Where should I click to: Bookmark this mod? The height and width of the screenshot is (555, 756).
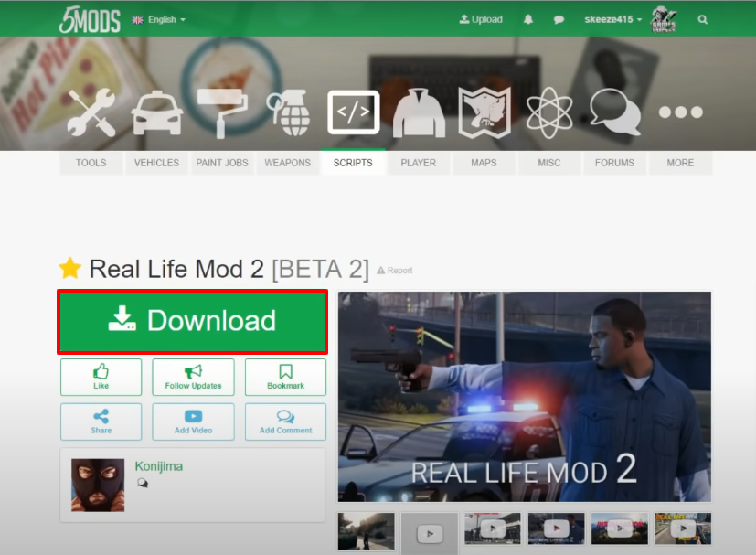(286, 377)
